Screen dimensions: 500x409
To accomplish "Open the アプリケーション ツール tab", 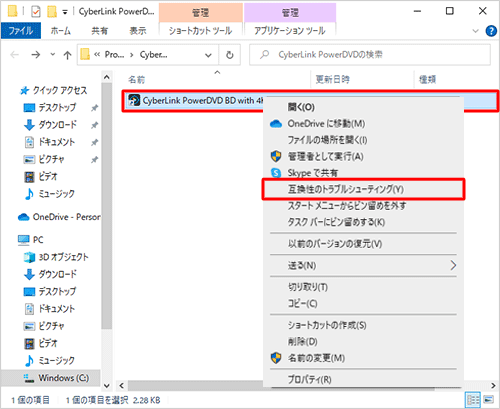I will (x=290, y=31).
